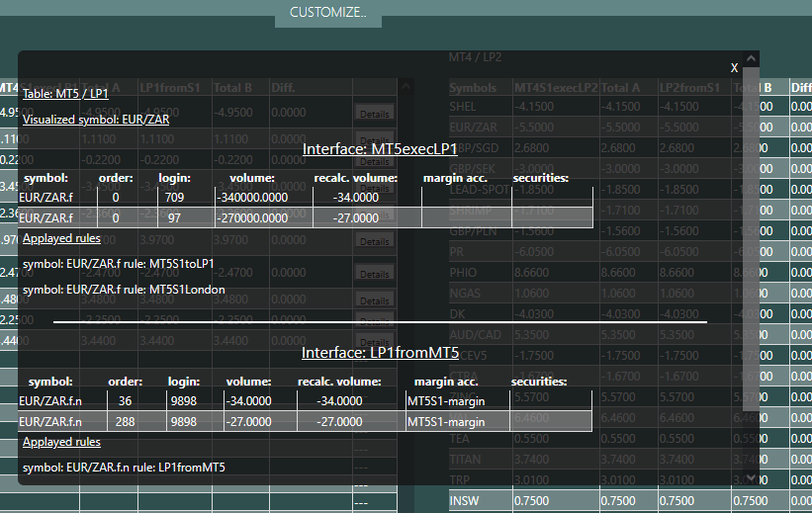Open the CUSTOMIZE.. tab

pos(327,13)
